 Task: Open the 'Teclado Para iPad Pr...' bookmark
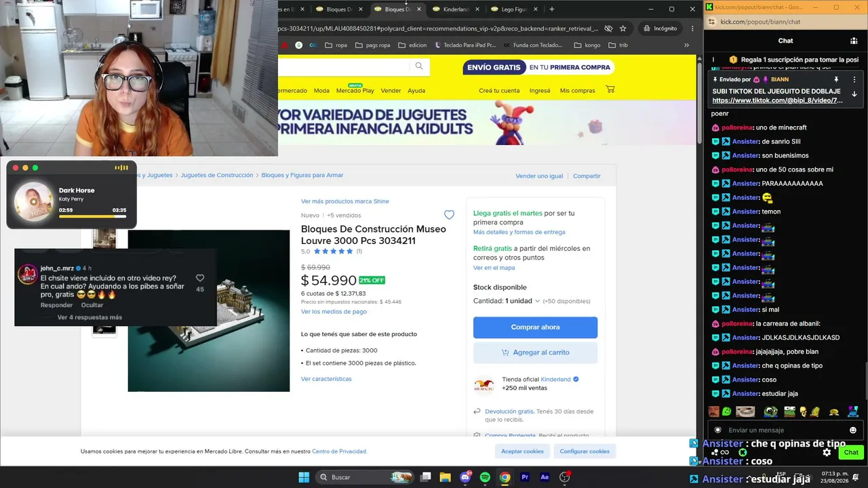click(x=465, y=45)
